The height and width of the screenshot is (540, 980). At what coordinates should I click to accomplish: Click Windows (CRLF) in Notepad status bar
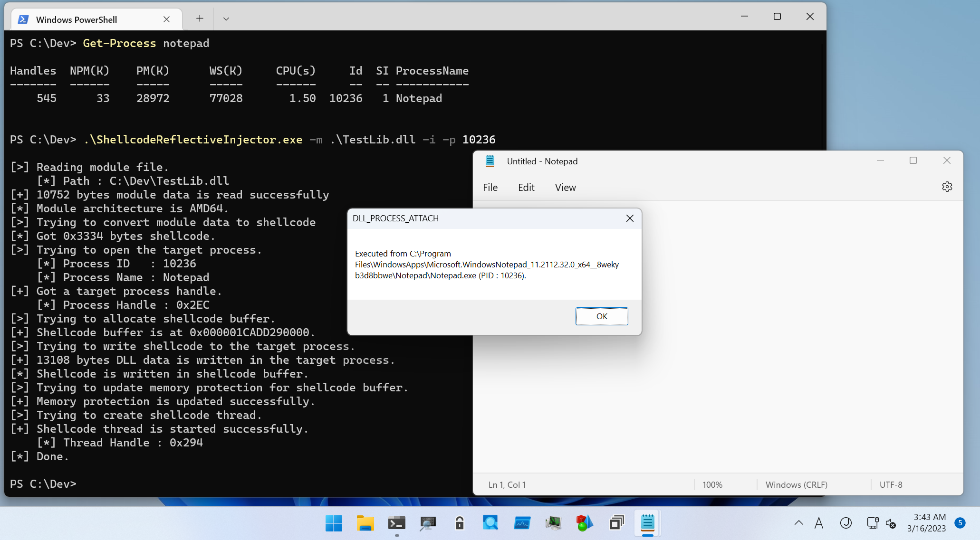coord(797,485)
